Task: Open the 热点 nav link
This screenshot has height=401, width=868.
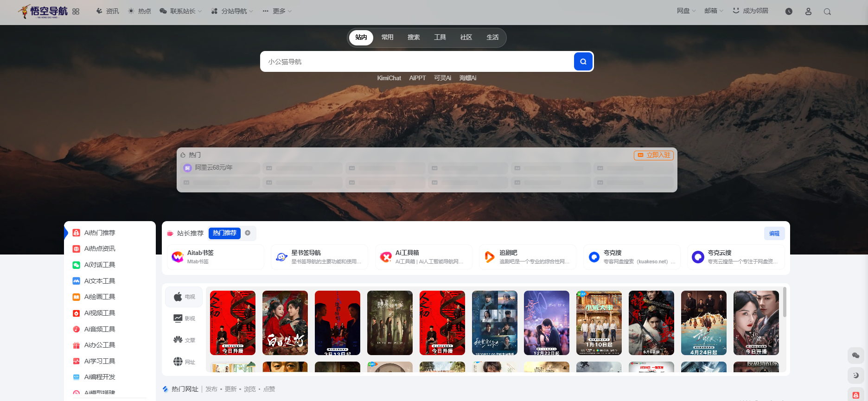Action: (140, 11)
